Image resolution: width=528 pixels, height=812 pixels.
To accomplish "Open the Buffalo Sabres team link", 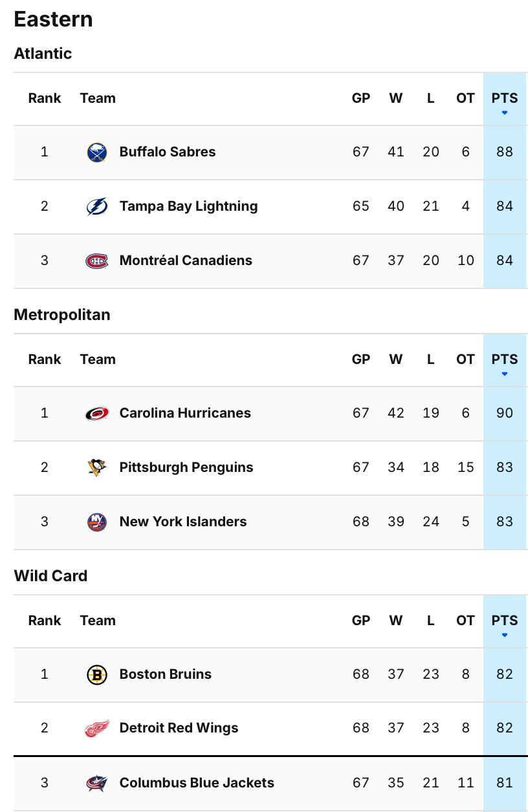I will coord(168,152).
